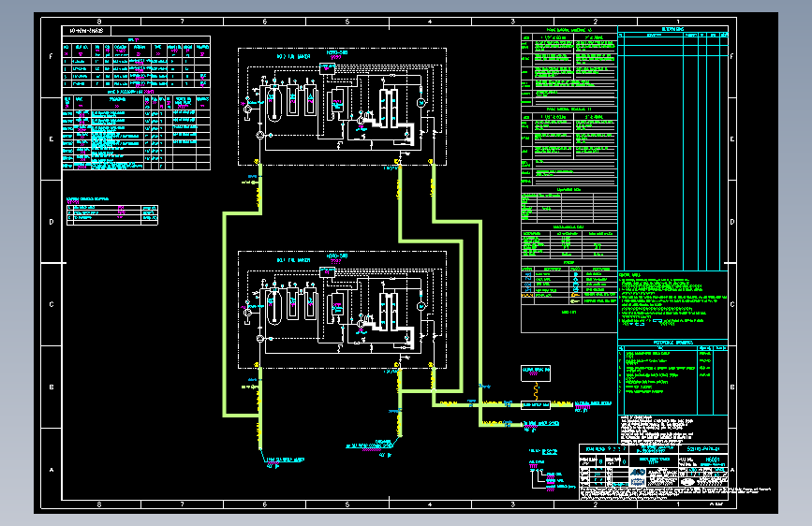The image size is (812, 526).
Task: Select the large oval vessel in the lower unit
Action: click(273, 307)
